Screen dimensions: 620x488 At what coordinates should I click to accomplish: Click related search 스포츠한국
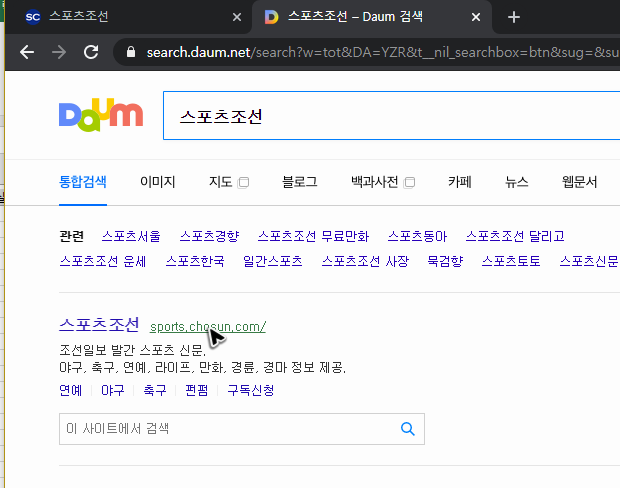195,261
